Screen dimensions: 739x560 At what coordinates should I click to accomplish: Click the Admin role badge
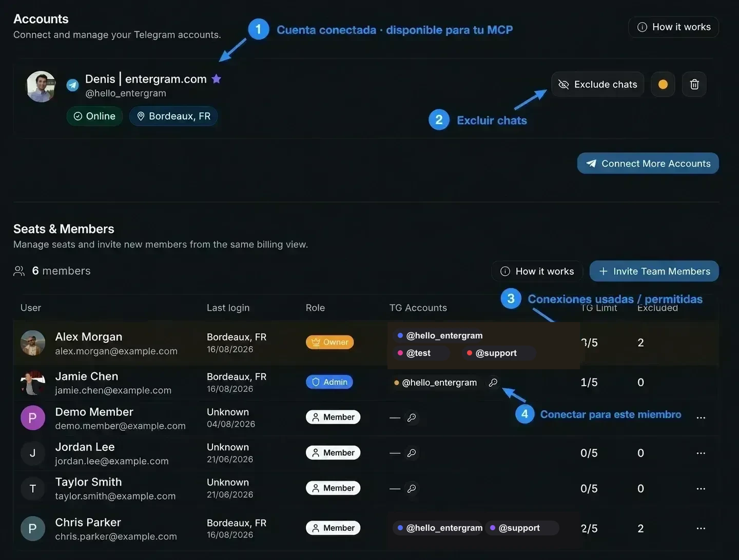(x=329, y=382)
